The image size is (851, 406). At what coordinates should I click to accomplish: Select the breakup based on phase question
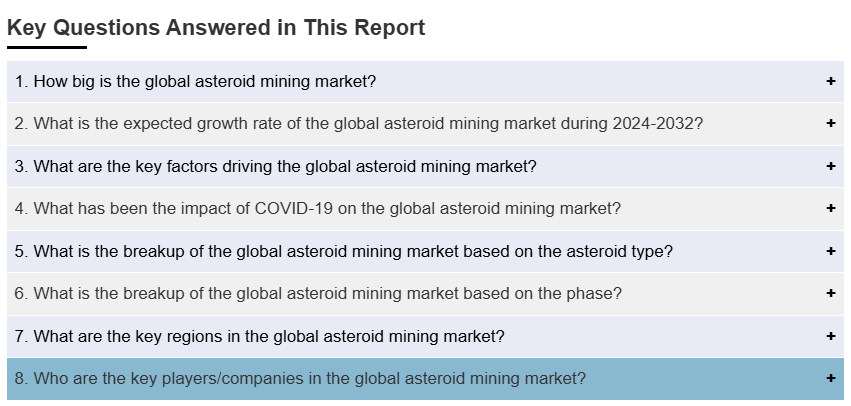pos(318,293)
